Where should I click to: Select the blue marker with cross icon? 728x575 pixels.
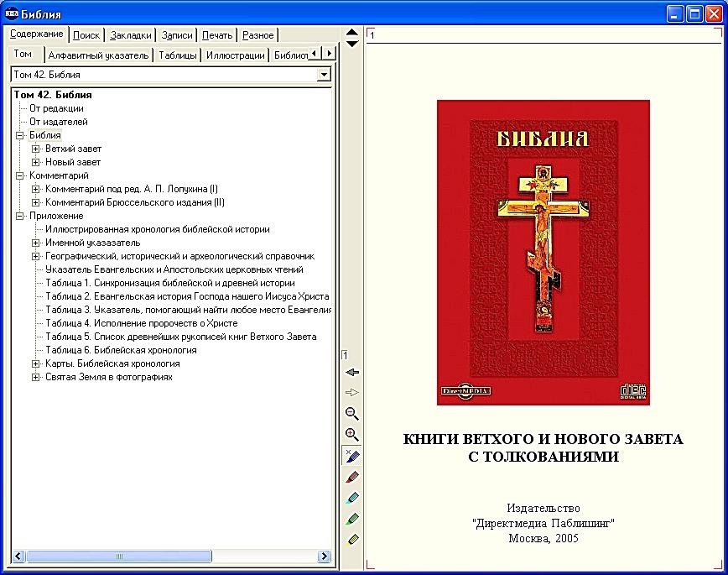[352, 456]
